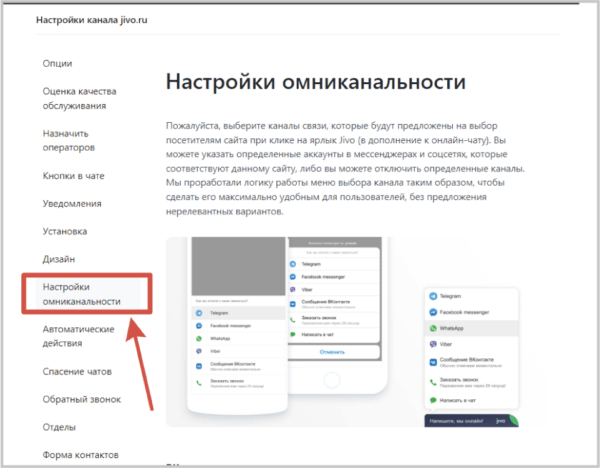Click chat bubble icon next to Написать в чат, right preview
This screenshot has width=600, height=468.
click(x=433, y=400)
